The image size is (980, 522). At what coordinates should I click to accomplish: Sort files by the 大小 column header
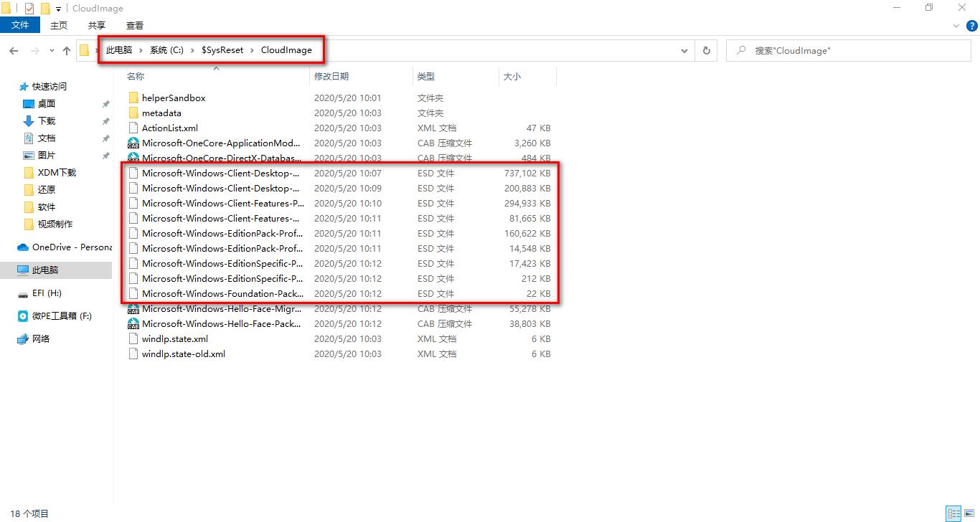(x=512, y=76)
